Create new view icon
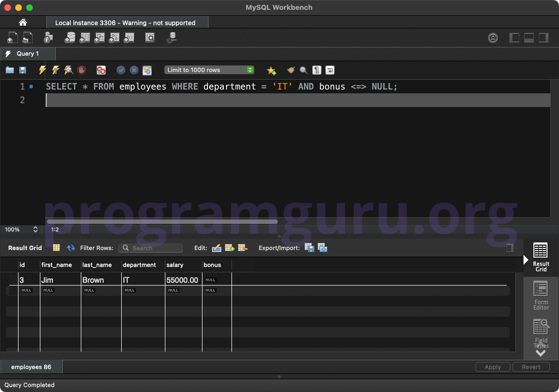This screenshot has width=559, height=392. tap(99, 38)
